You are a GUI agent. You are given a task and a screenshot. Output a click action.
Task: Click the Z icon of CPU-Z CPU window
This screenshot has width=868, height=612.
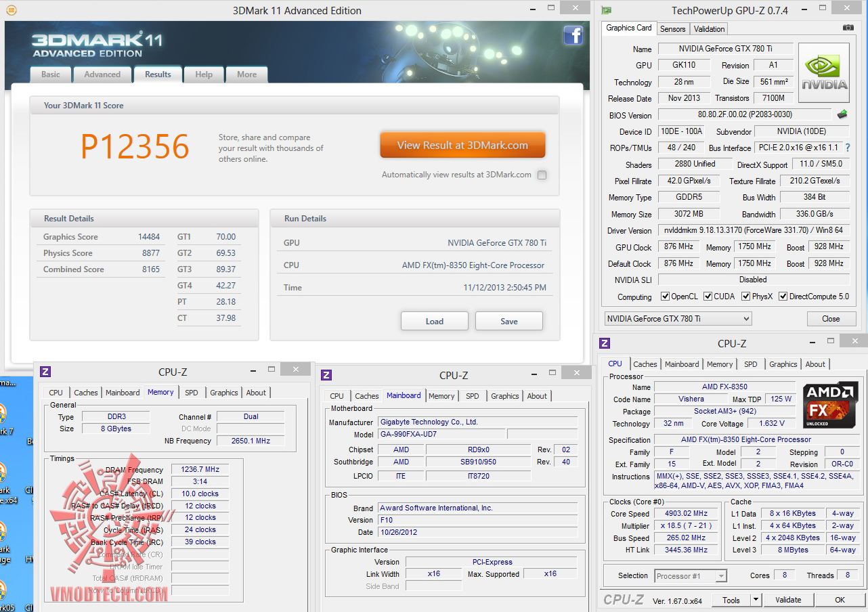605,343
